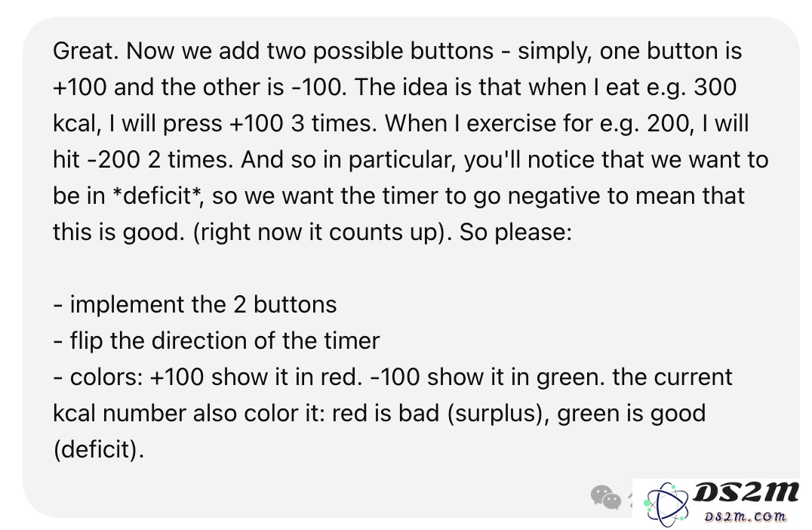
Task: Click the blank line between the paragraph and bullets
Action: pyautogui.click(x=409, y=268)
